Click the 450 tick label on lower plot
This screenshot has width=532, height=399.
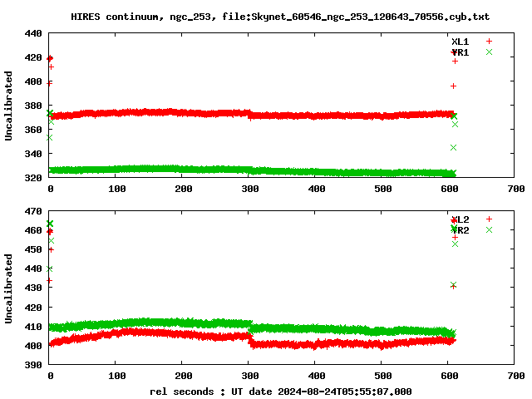pyautogui.click(x=33, y=249)
